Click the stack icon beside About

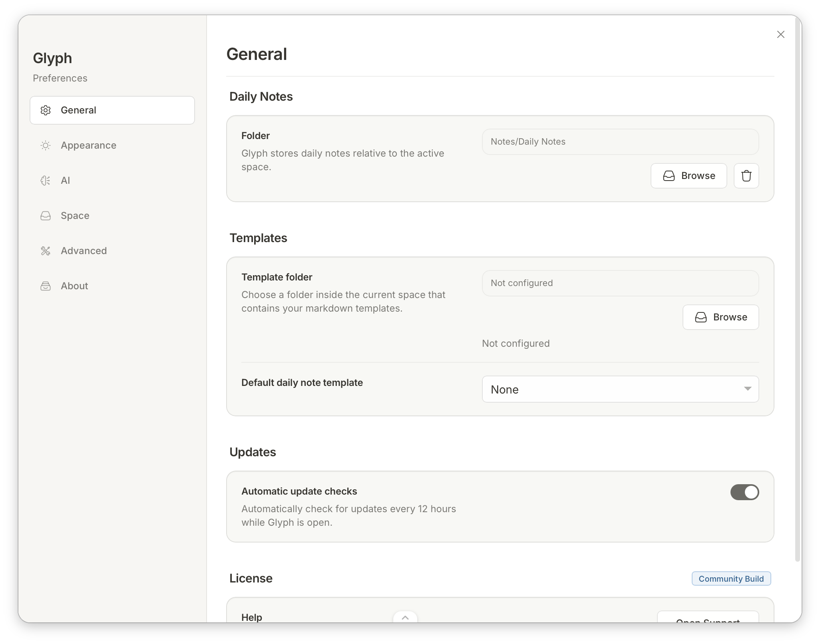click(46, 286)
